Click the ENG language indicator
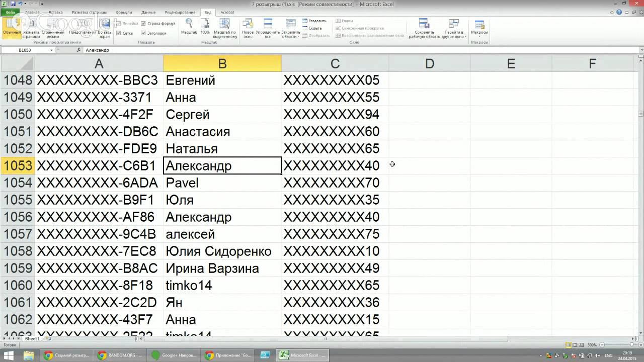The width and height of the screenshot is (644, 362). [x=608, y=355]
